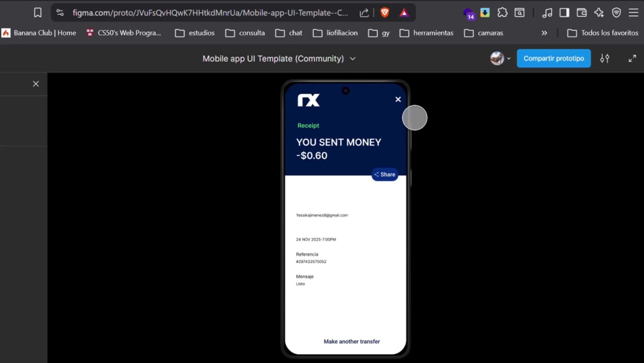The height and width of the screenshot is (363, 644).
Task: Click the page search extension icon
Action: point(520,13)
